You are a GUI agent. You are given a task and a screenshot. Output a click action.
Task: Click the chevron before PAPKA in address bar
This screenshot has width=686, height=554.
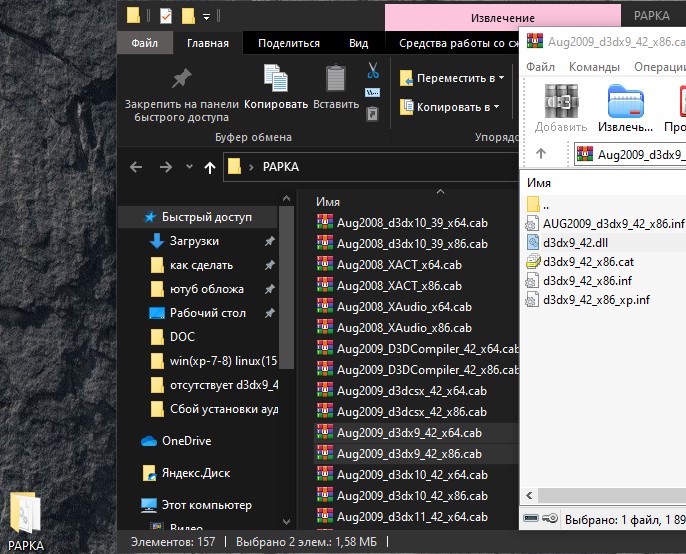coord(251,167)
